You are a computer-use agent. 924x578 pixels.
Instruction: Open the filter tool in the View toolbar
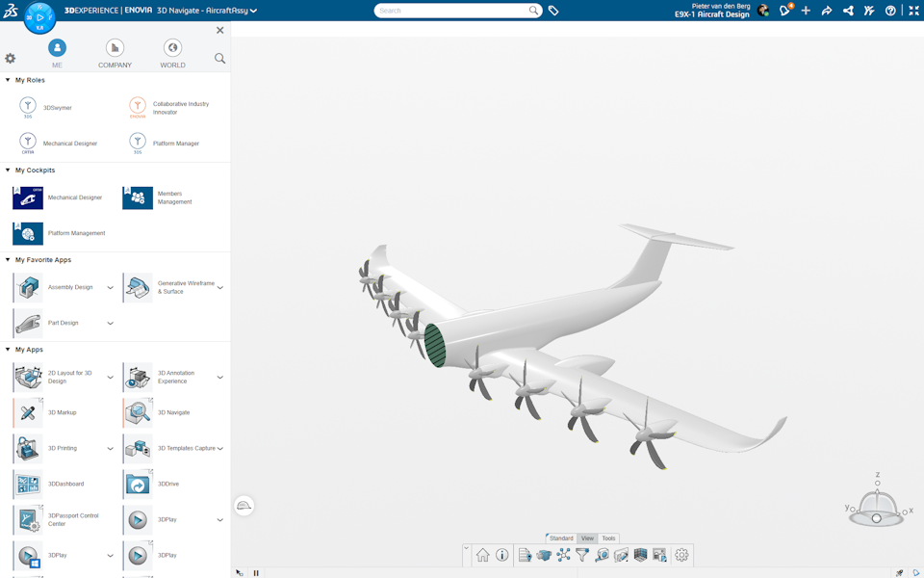tap(583, 555)
